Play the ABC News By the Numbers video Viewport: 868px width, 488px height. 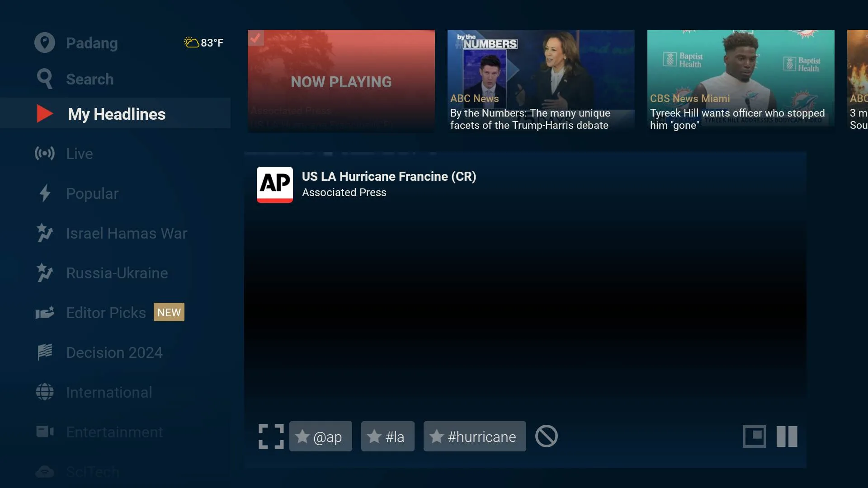point(541,81)
